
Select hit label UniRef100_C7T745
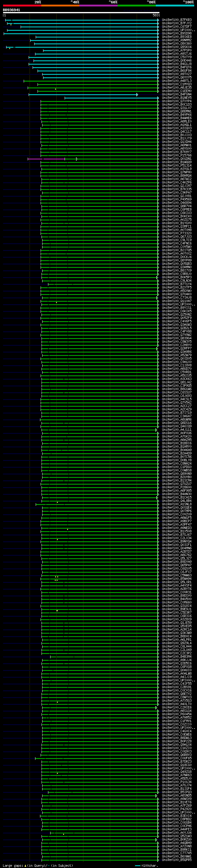tap(177, 853)
